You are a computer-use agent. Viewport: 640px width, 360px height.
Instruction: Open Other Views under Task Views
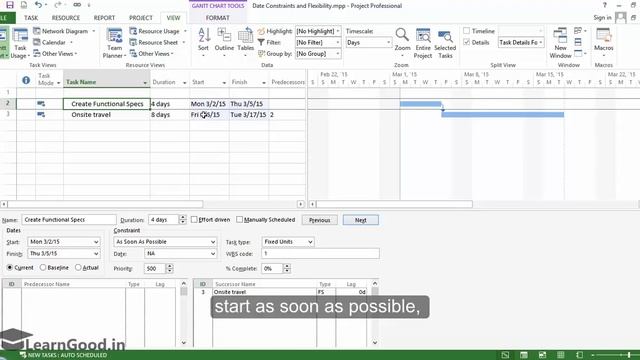(x=55, y=53)
